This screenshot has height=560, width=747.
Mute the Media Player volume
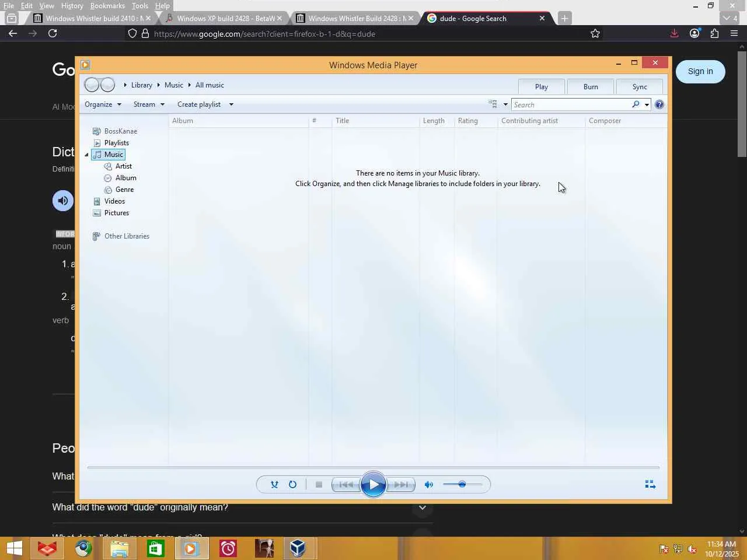(429, 485)
